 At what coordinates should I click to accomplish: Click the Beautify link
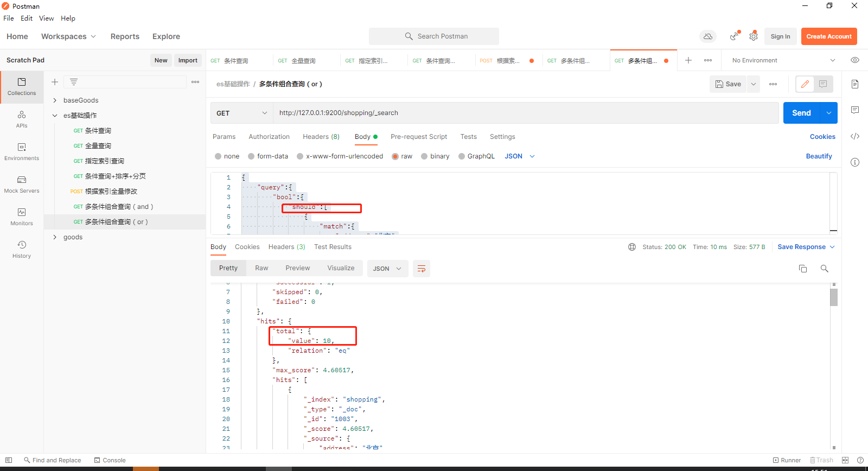pyautogui.click(x=819, y=156)
